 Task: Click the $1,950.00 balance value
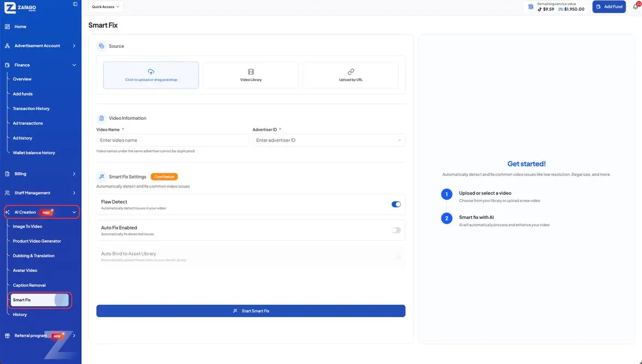coord(574,9)
